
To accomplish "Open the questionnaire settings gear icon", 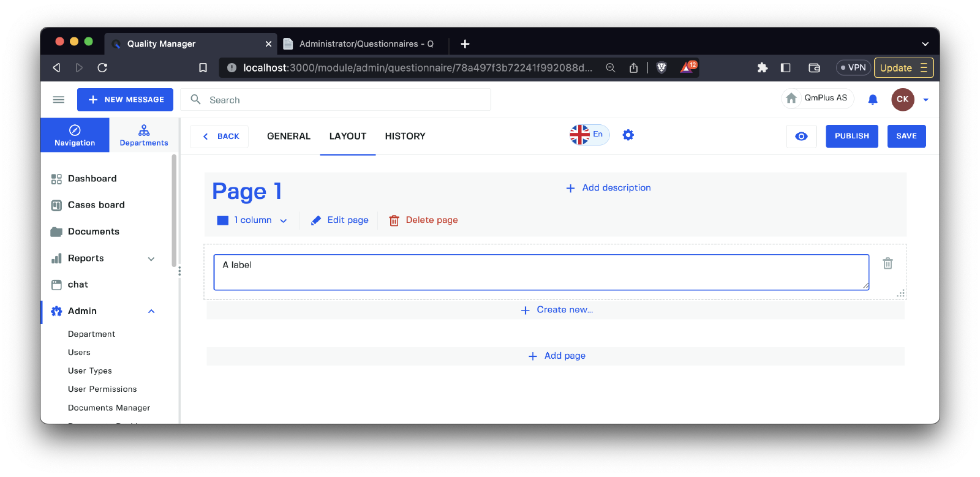I will point(628,135).
